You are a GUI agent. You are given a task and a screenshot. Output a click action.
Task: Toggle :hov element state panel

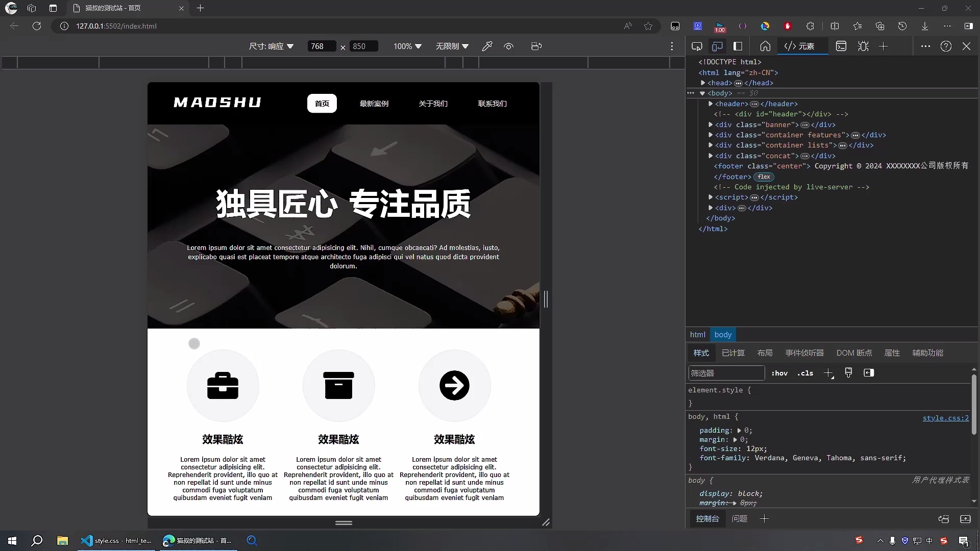780,373
